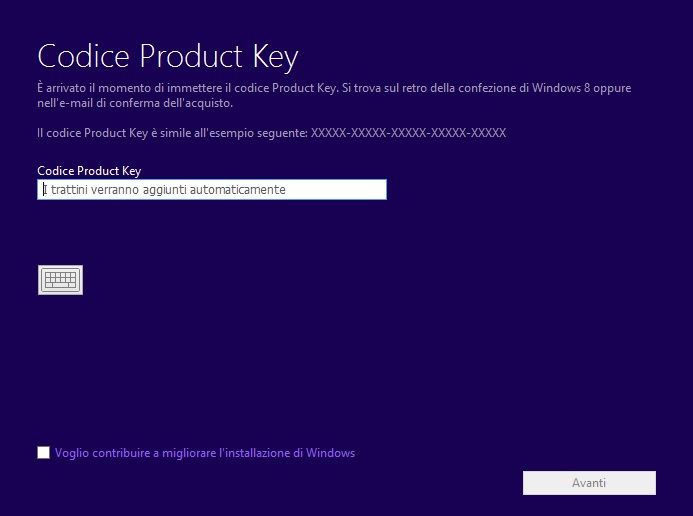Click the Avanti button
This screenshot has height=516, width=693.
(x=589, y=483)
